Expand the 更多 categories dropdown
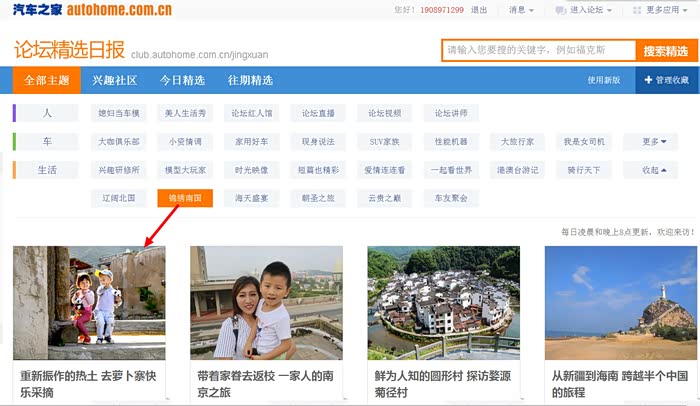Viewport: 700px width, 406px height. [x=650, y=142]
